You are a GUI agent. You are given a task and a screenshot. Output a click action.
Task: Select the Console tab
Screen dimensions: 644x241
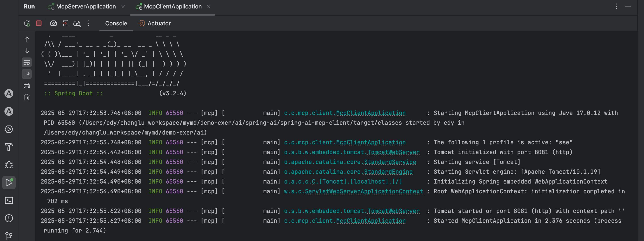coord(116,23)
